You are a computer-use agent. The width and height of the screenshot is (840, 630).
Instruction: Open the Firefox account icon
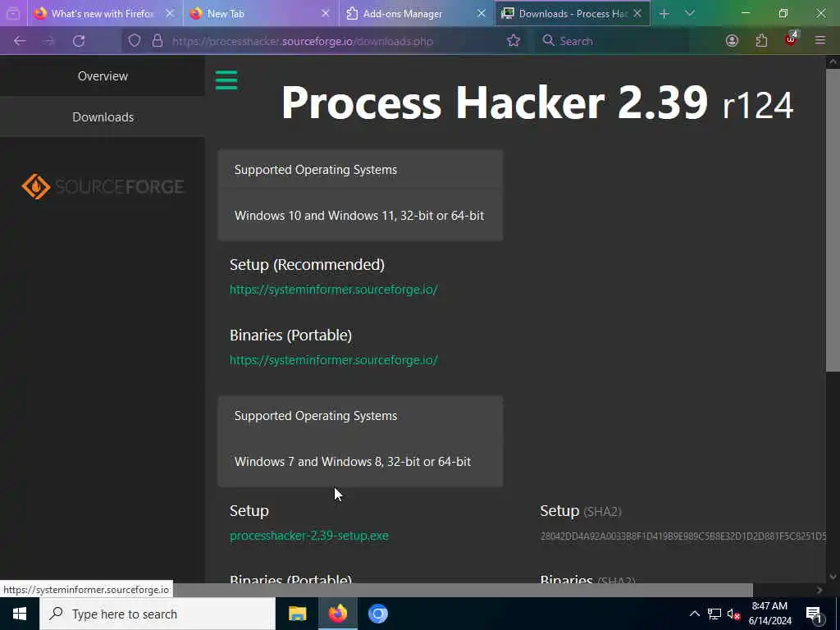click(x=732, y=41)
